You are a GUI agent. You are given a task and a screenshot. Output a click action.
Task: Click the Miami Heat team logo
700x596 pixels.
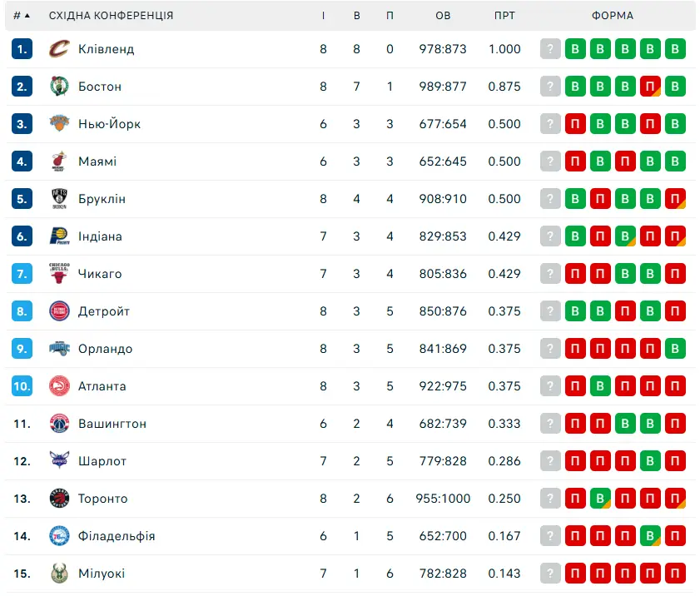point(59,161)
